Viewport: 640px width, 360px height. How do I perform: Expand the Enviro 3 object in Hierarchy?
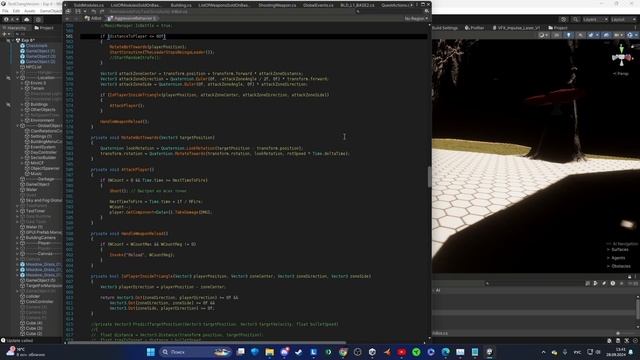(22, 83)
